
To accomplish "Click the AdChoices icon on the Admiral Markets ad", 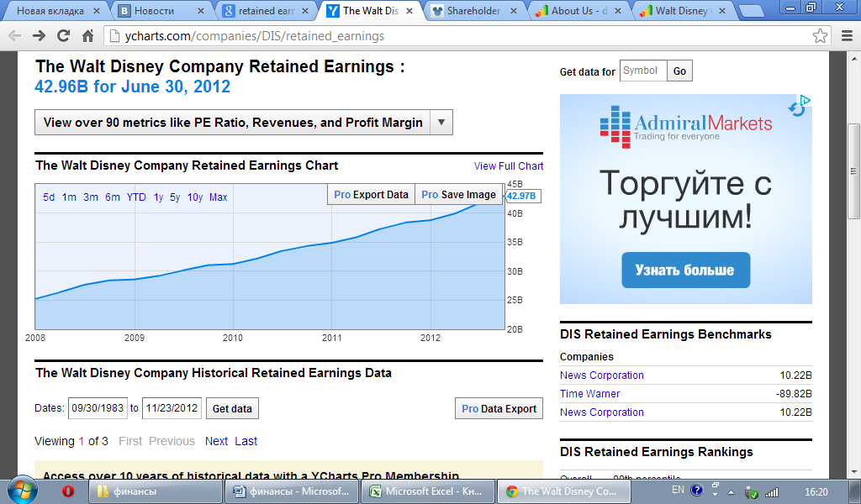I will click(x=805, y=100).
